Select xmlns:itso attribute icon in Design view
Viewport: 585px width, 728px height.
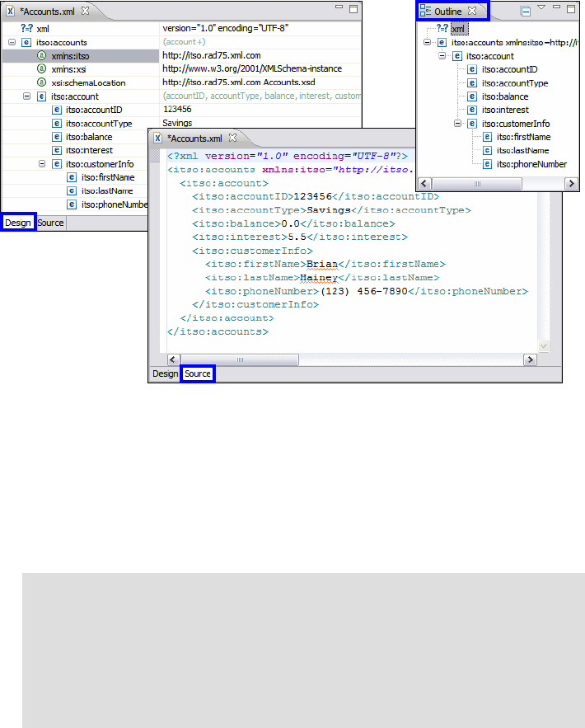[x=42, y=56]
